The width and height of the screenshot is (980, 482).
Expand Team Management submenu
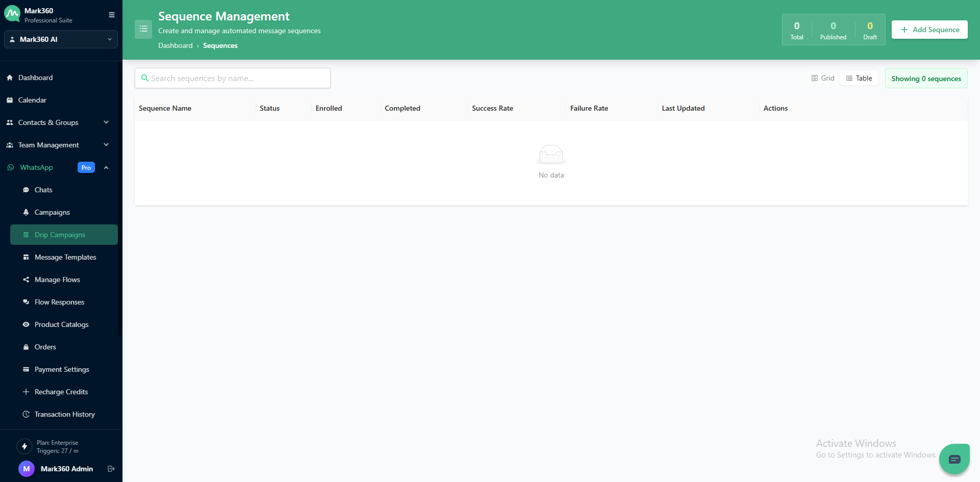click(x=106, y=145)
